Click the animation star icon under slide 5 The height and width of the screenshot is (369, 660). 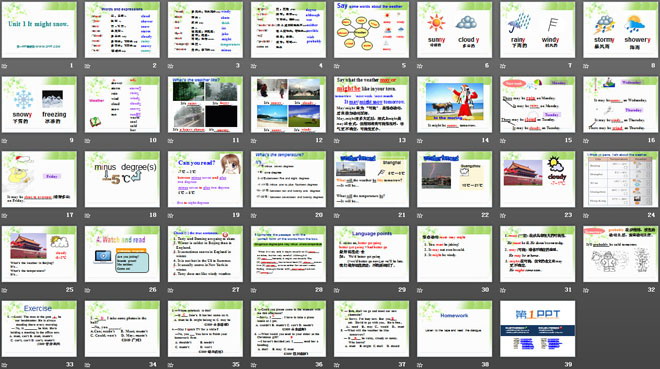click(x=337, y=66)
